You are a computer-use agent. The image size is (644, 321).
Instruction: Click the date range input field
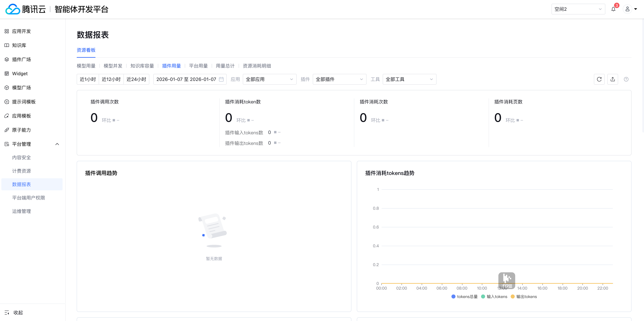click(x=186, y=79)
